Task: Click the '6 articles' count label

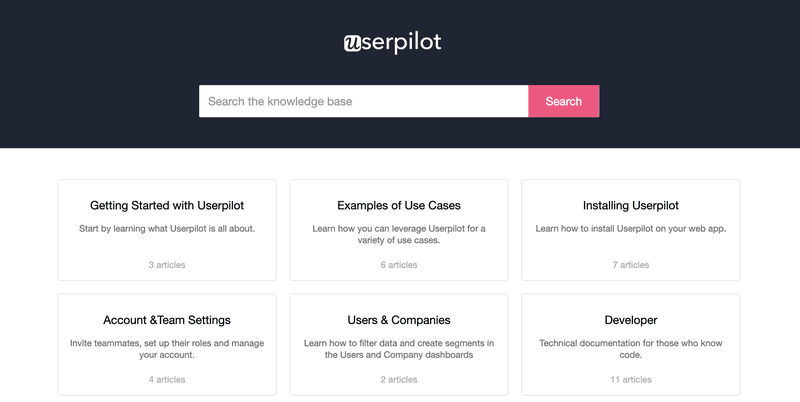Action: click(399, 265)
